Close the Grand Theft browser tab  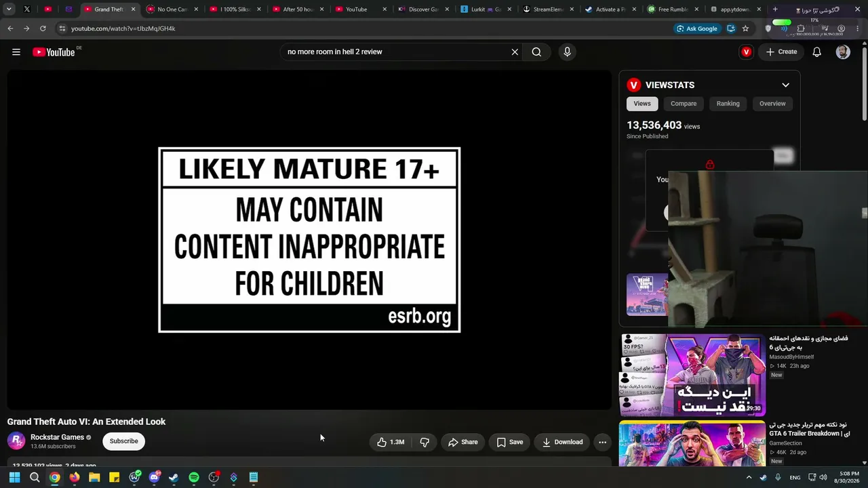pyautogui.click(x=133, y=9)
